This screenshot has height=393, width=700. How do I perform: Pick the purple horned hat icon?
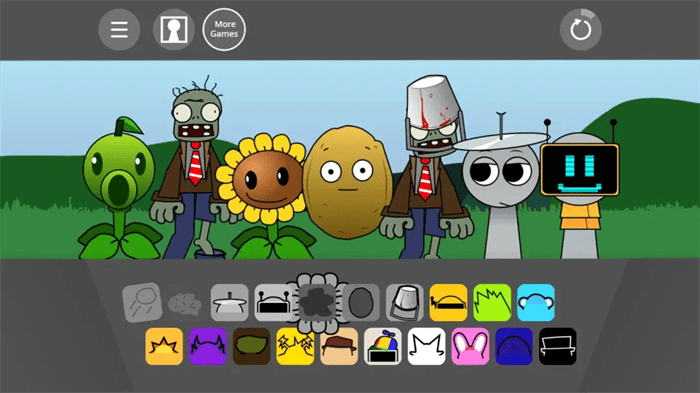click(208, 346)
